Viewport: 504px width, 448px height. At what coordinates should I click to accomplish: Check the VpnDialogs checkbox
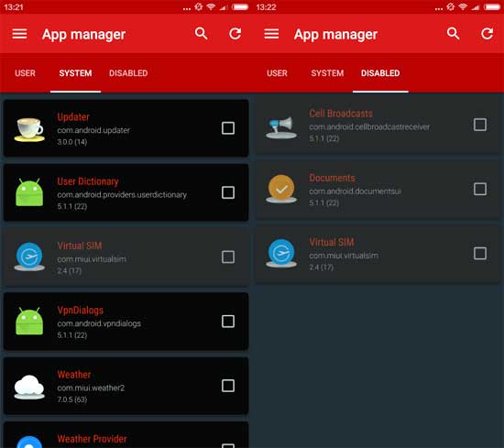228,321
